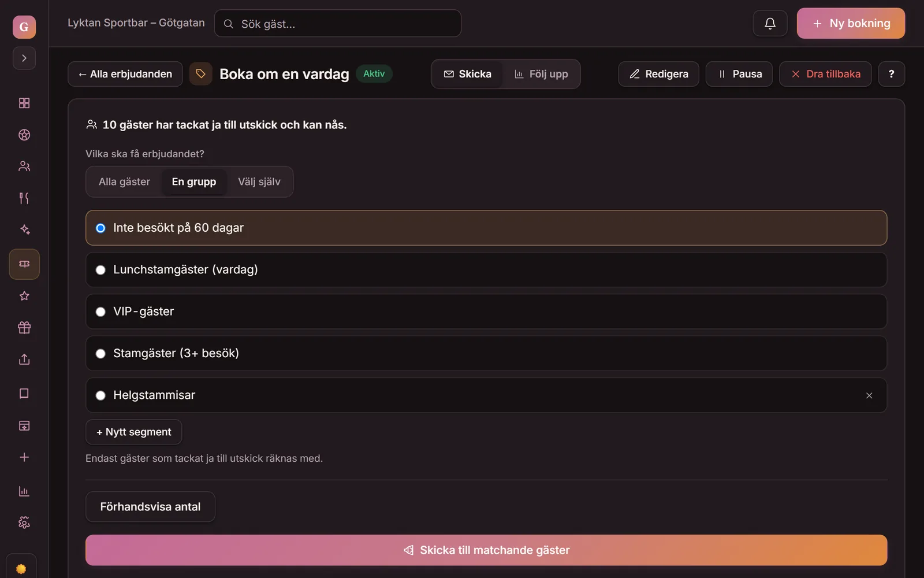The height and width of the screenshot is (578, 924).
Task: Click the Endast gäster som tackat ja note
Action: click(x=204, y=458)
